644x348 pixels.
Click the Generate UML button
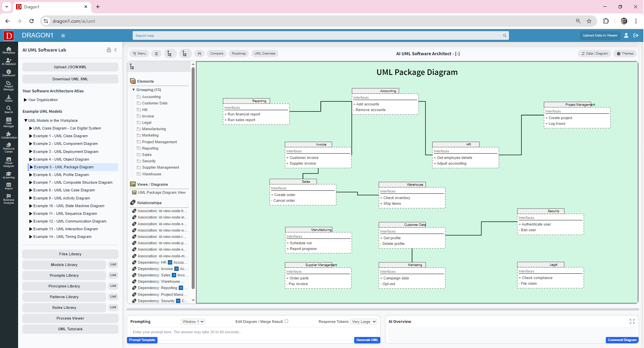[367, 340]
